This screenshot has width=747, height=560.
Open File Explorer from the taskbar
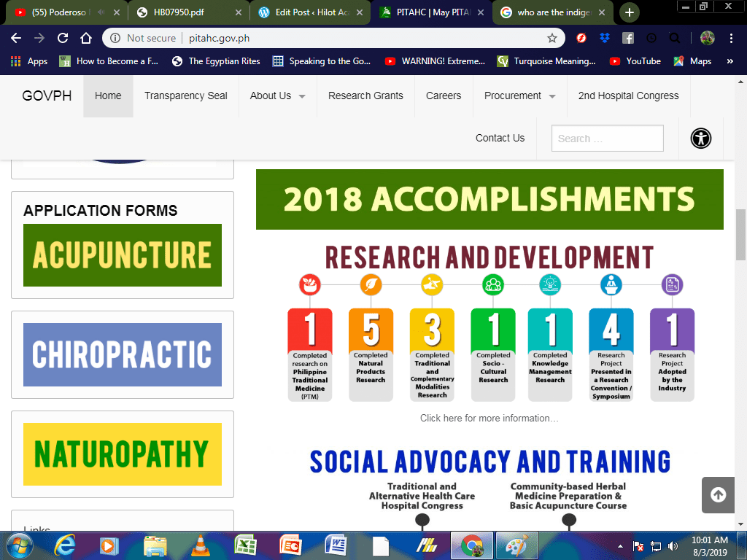click(155, 545)
